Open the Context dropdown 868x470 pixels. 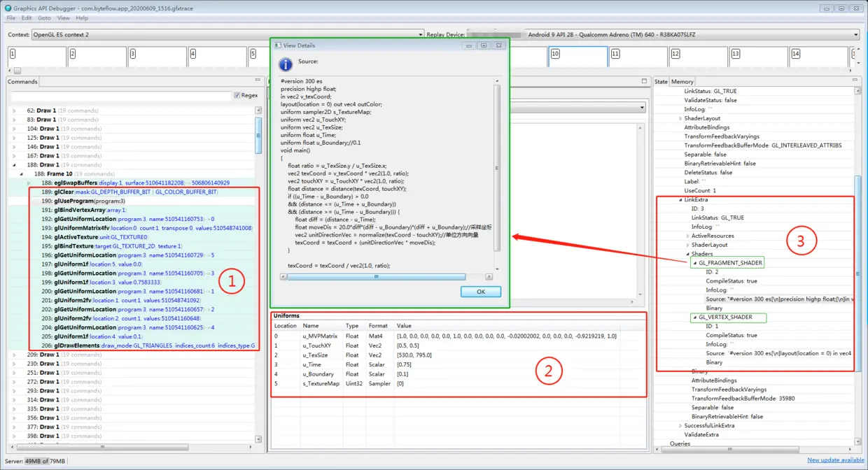click(x=227, y=34)
